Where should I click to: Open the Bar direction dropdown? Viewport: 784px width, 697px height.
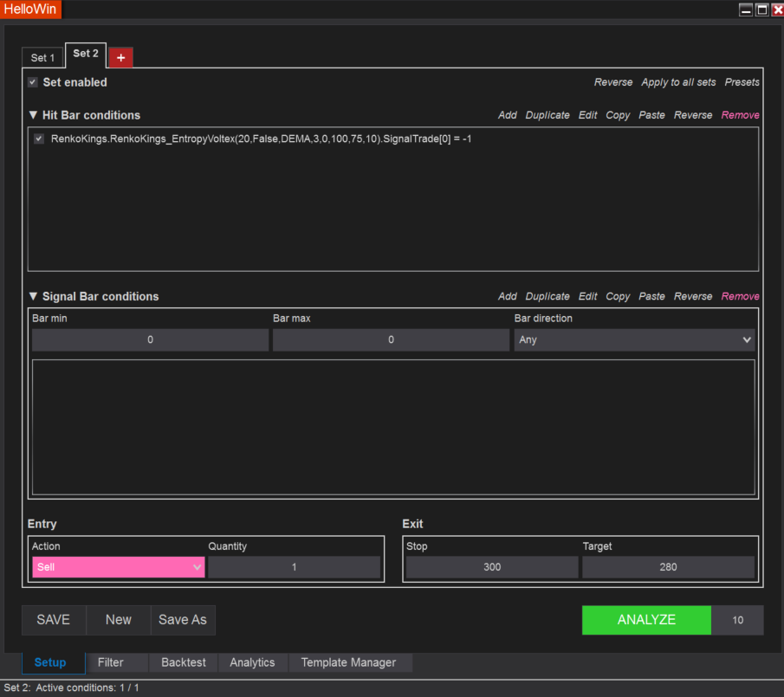[x=634, y=340]
